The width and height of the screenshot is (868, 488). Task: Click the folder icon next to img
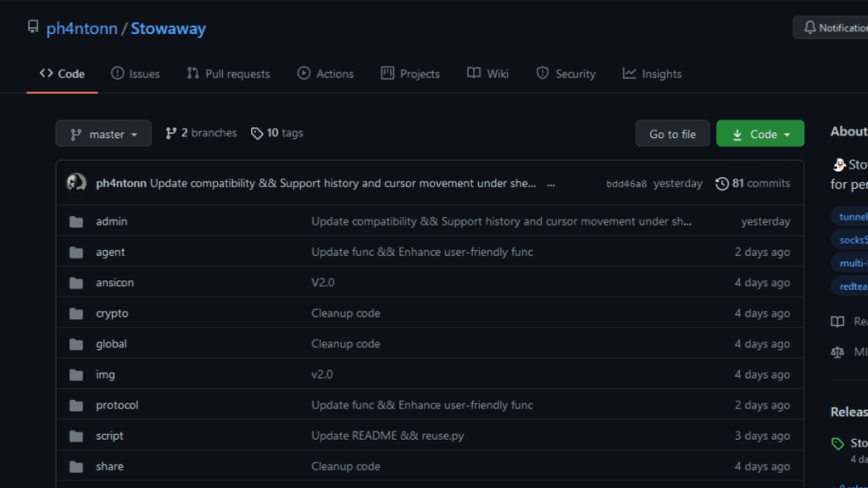click(x=76, y=374)
